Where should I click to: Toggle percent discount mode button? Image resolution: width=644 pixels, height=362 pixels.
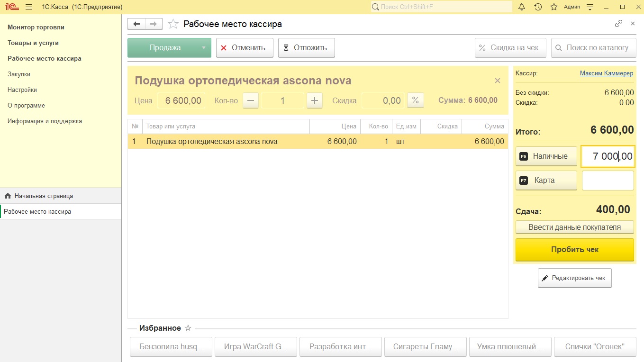tap(416, 100)
